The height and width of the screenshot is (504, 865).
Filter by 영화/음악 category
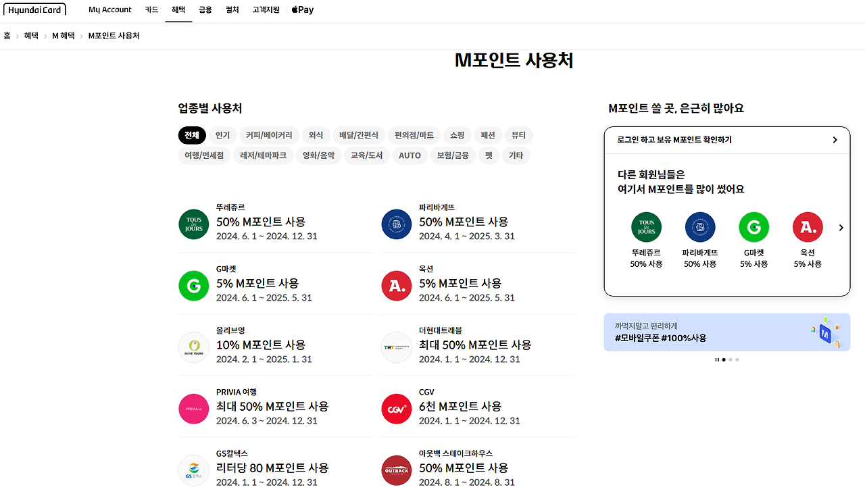pyautogui.click(x=318, y=155)
